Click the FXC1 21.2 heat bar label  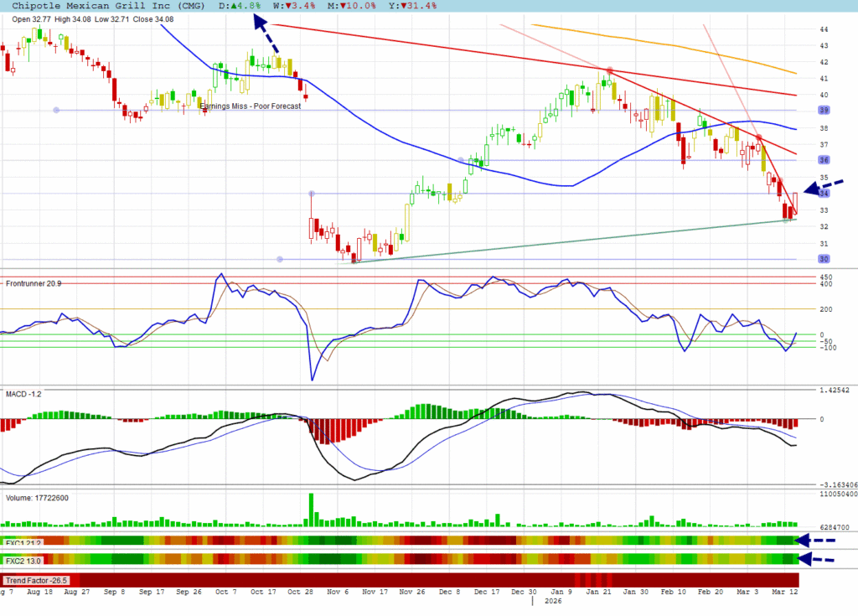(x=23, y=541)
